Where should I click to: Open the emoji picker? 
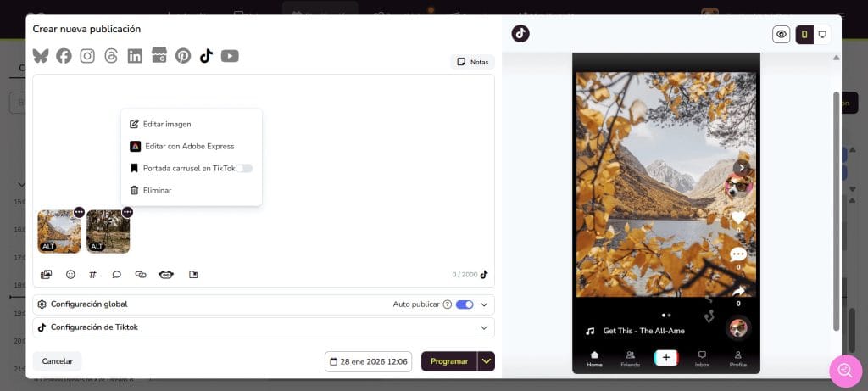(70, 274)
